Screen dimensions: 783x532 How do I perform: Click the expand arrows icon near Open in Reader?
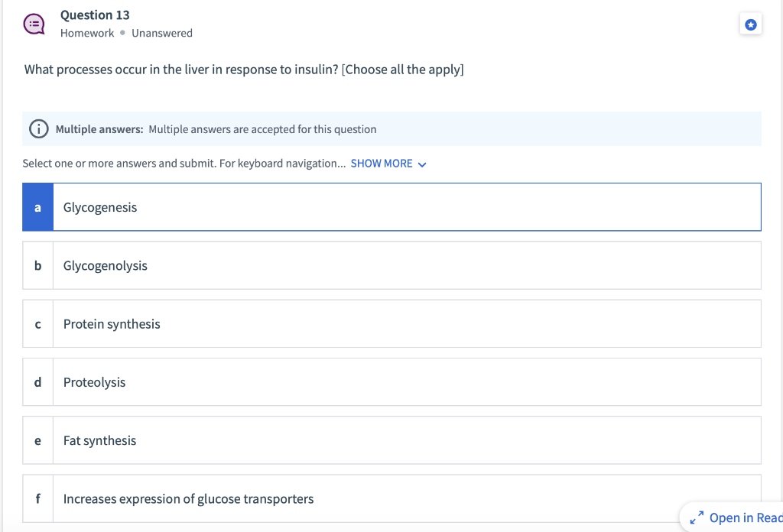tap(697, 517)
